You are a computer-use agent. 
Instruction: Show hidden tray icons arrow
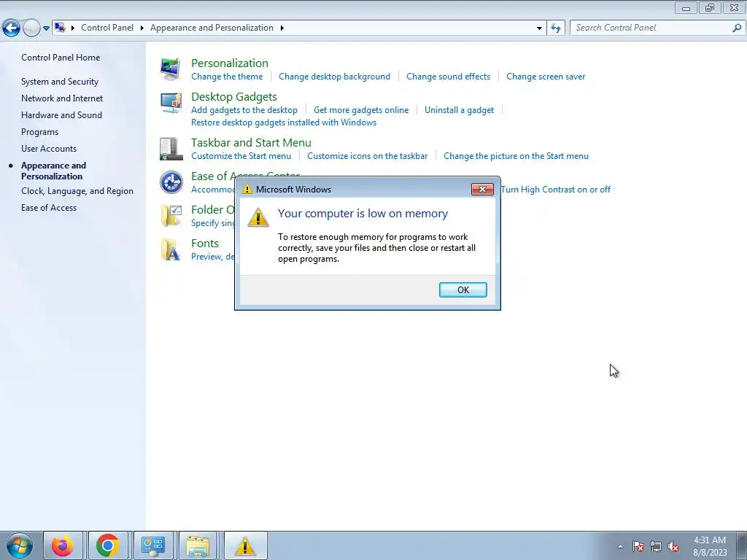coord(620,546)
